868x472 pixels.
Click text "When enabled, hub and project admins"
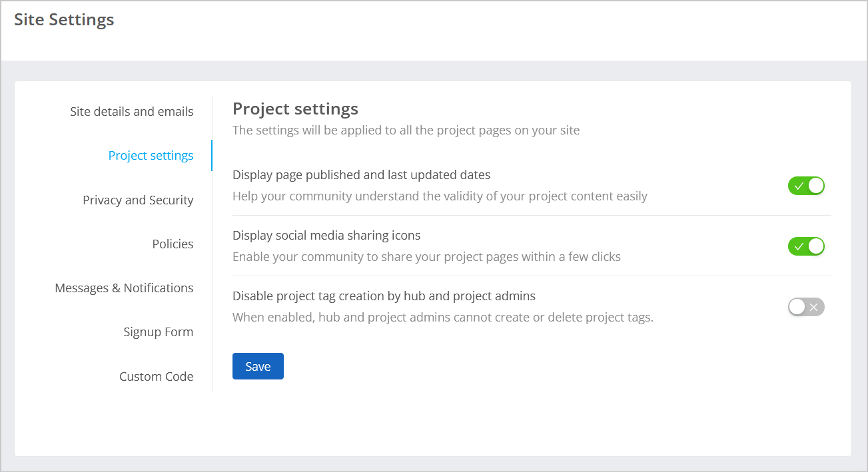(443, 318)
